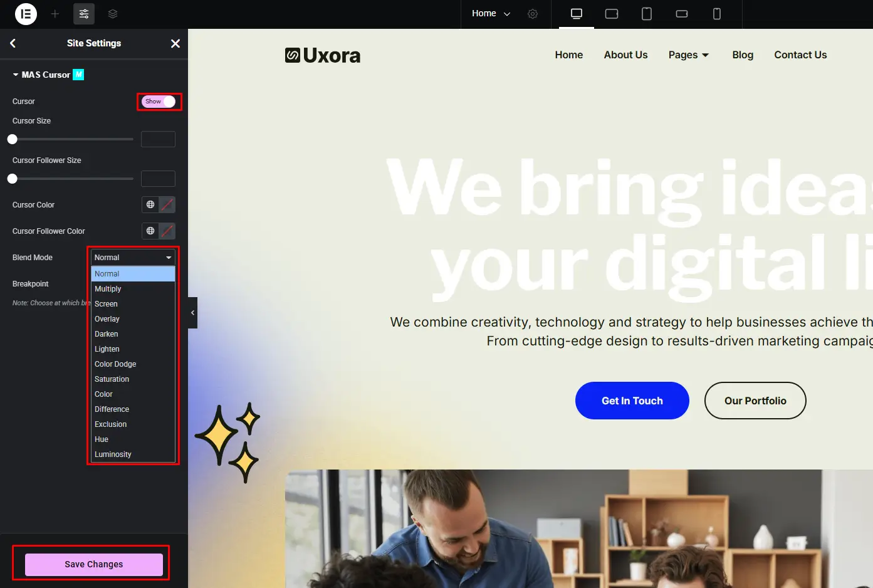The width and height of the screenshot is (873, 588).
Task: Open the Structure layers icon
Action: (113, 14)
